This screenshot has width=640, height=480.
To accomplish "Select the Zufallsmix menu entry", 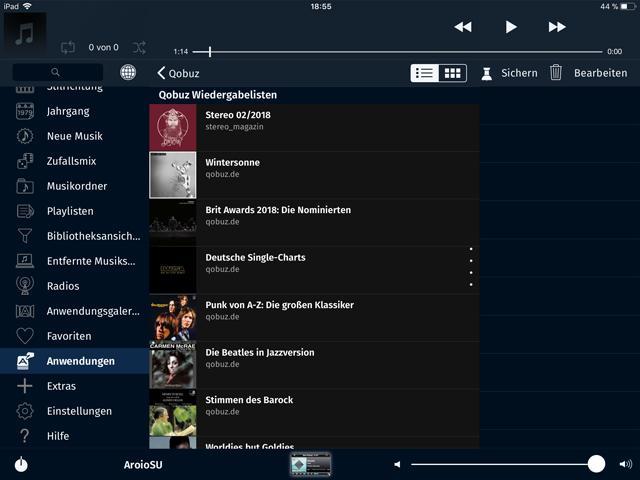I will click(x=71, y=161).
